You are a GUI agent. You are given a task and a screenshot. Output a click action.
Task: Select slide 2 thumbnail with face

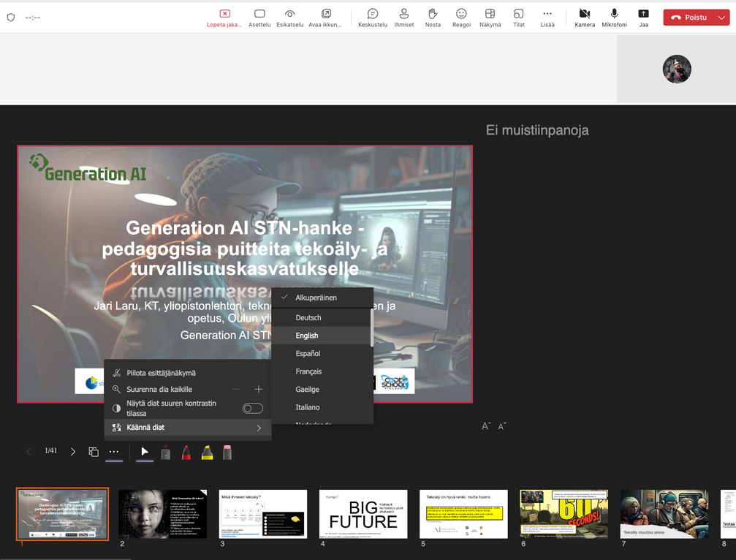tap(163, 514)
